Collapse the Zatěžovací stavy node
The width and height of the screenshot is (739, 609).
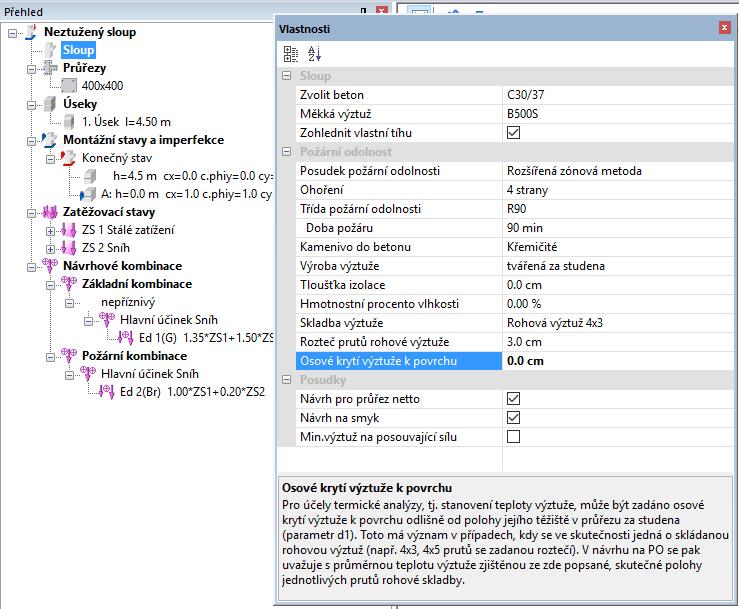click(x=31, y=213)
